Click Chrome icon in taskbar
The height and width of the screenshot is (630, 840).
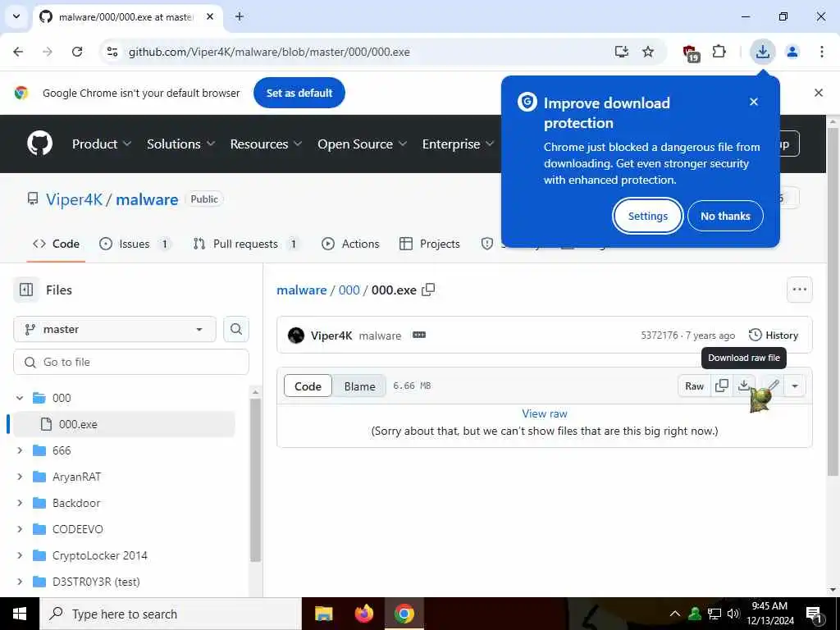[404, 614]
